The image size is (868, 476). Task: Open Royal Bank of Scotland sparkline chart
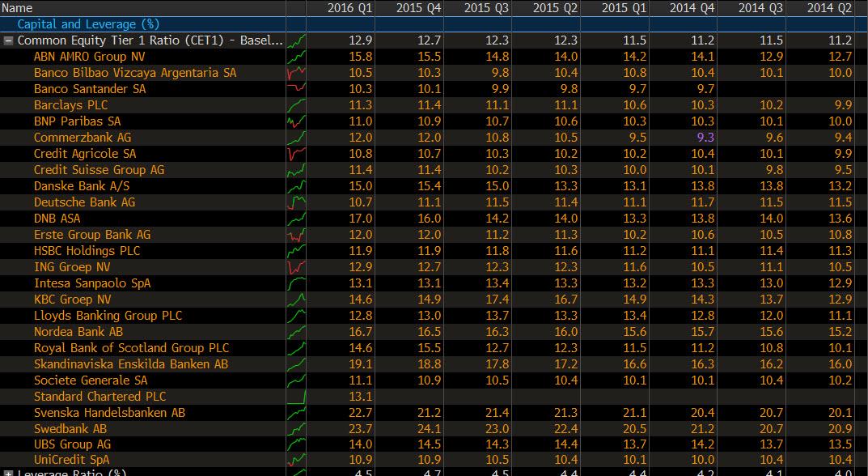coord(296,348)
